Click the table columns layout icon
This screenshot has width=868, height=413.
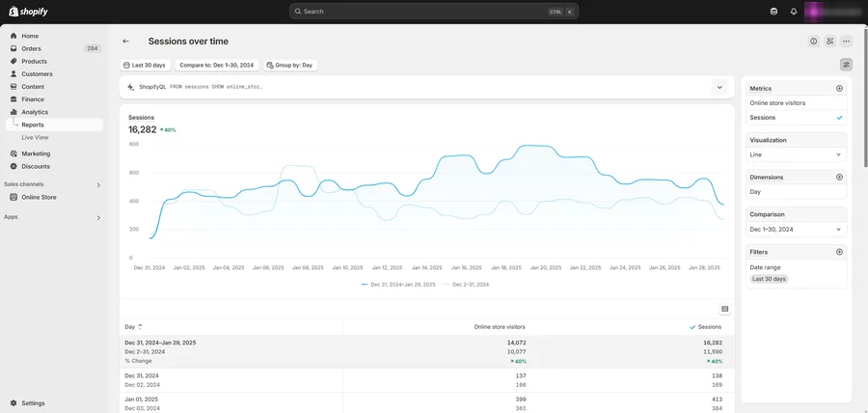tap(725, 309)
